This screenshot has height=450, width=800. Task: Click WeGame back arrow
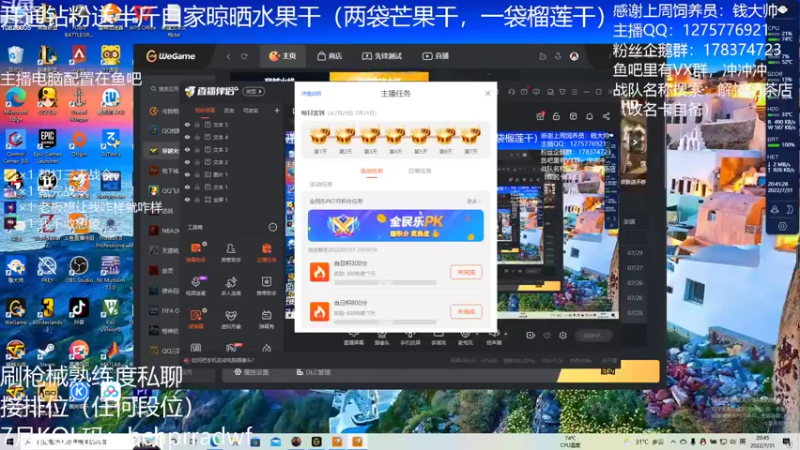click(x=229, y=56)
